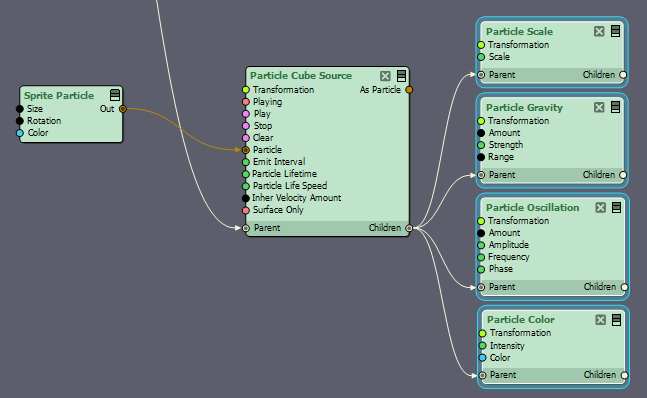This screenshot has height=398, width=647.
Task: Click Particle Color Parent port
Action: [482, 375]
